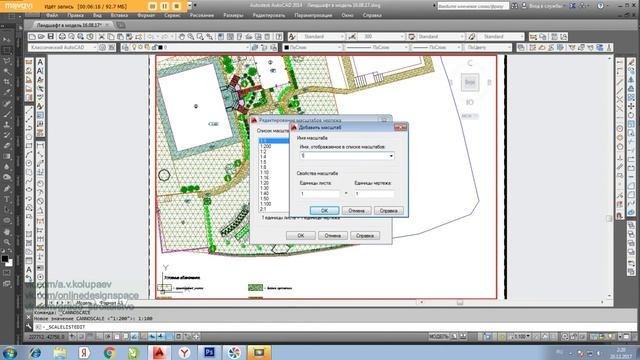Toggle the layer on/off lightbulb icon
The image size is (640, 360).
(134, 47)
